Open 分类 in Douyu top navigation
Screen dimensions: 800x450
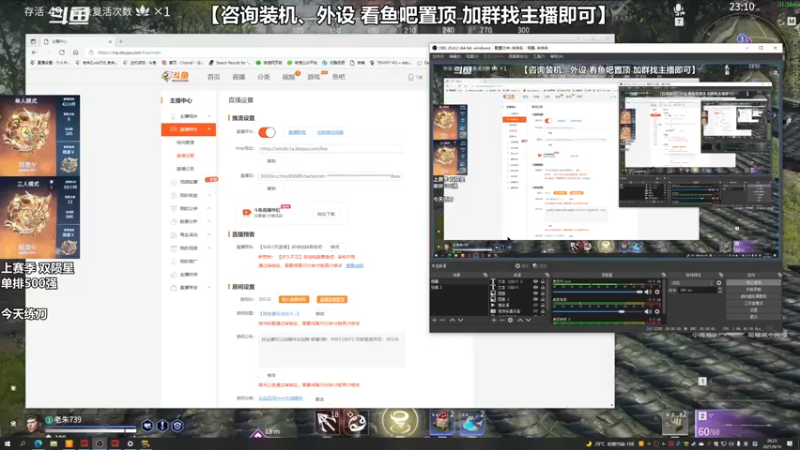(x=263, y=77)
